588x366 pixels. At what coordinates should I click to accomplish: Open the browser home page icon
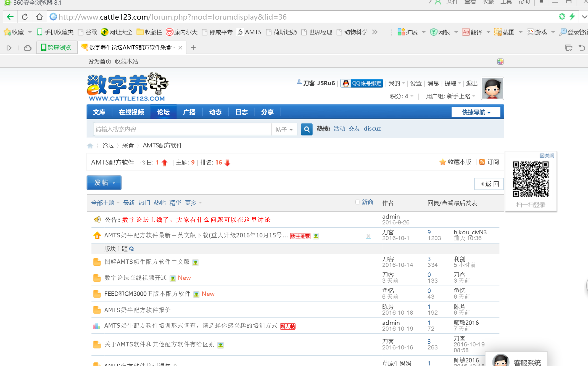point(39,17)
